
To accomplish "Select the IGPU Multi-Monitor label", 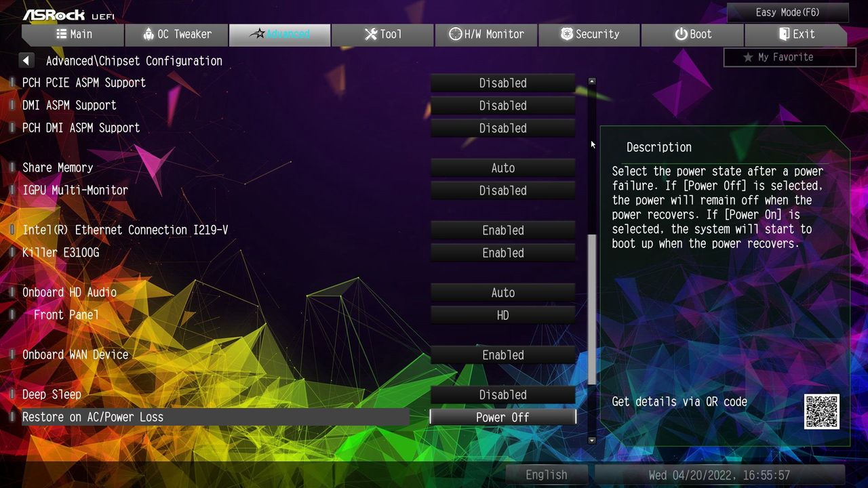I will [x=75, y=190].
